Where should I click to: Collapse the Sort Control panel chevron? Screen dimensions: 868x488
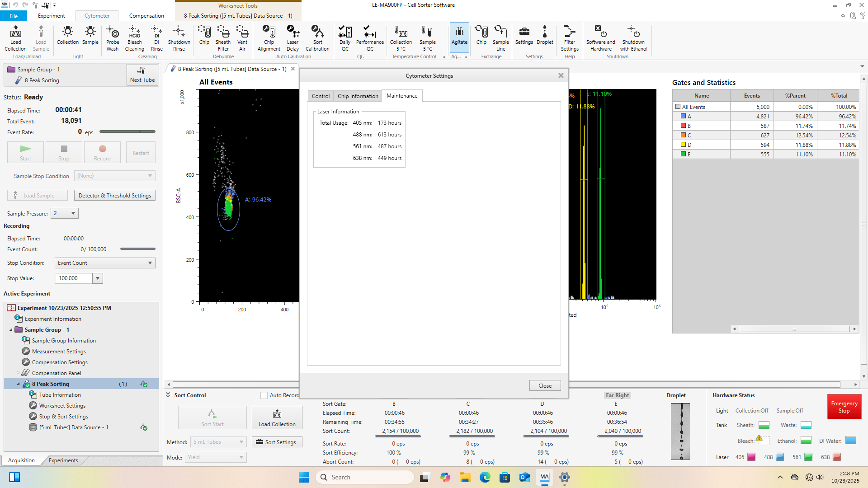168,395
